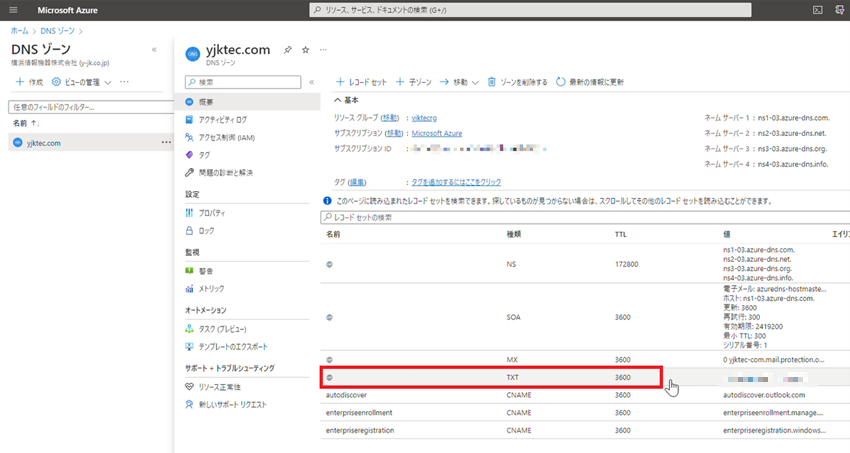Screen dimensions: 850x453
Task: Add a 子ゾーン
Action: (414, 82)
